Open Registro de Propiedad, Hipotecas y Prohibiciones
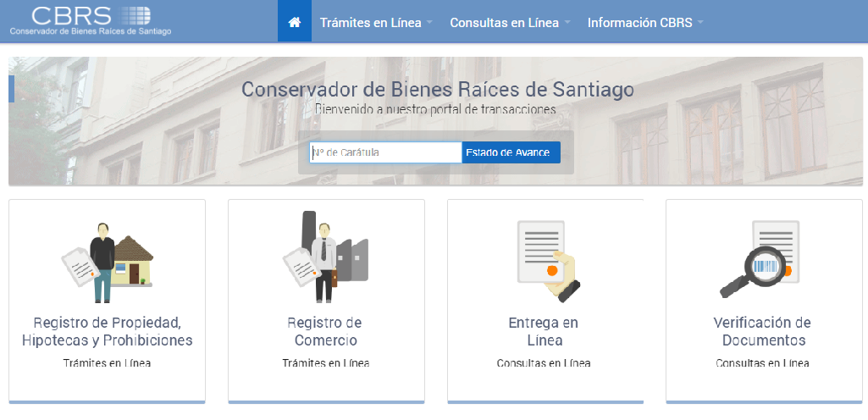The width and height of the screenshot is (868, 420). pyautogui.click(x=107, y=332)
